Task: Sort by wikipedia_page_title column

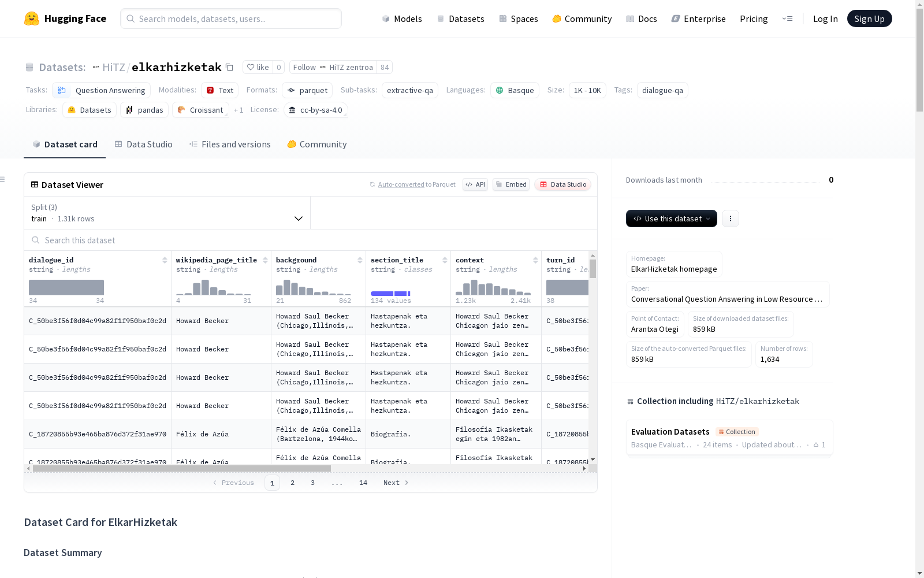Action: point(265,260)
